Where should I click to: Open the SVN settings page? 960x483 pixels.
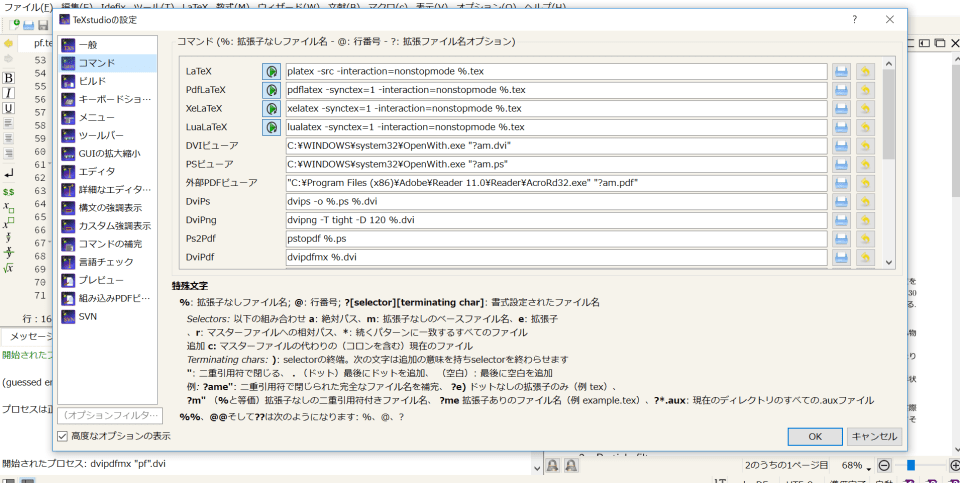108,316
